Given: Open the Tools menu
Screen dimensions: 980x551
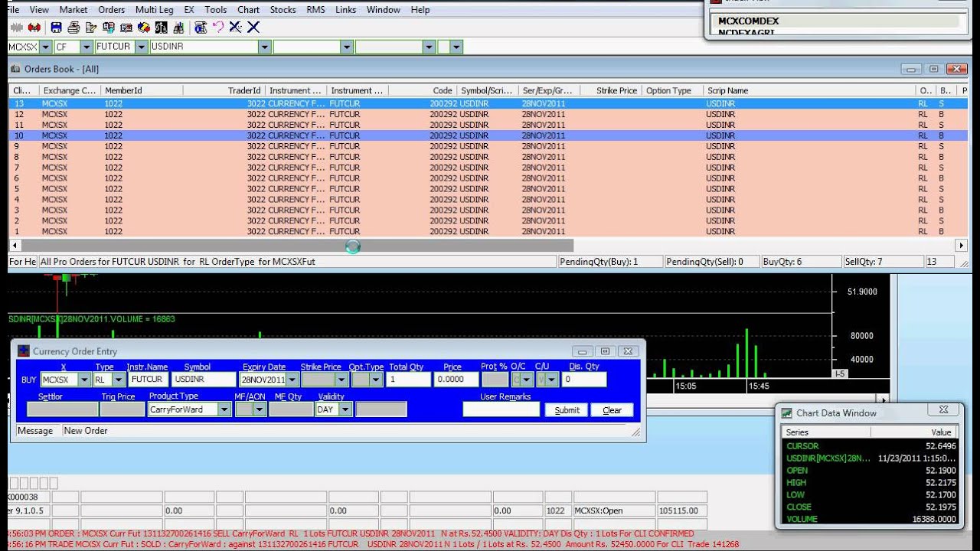Looking at the screenshot, I should (x=216, y=10).
